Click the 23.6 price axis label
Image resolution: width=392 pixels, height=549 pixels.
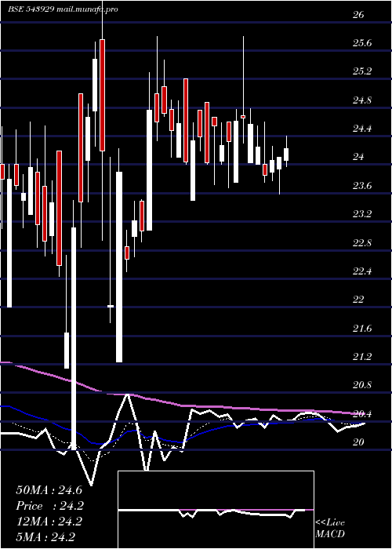click(362, 186)
